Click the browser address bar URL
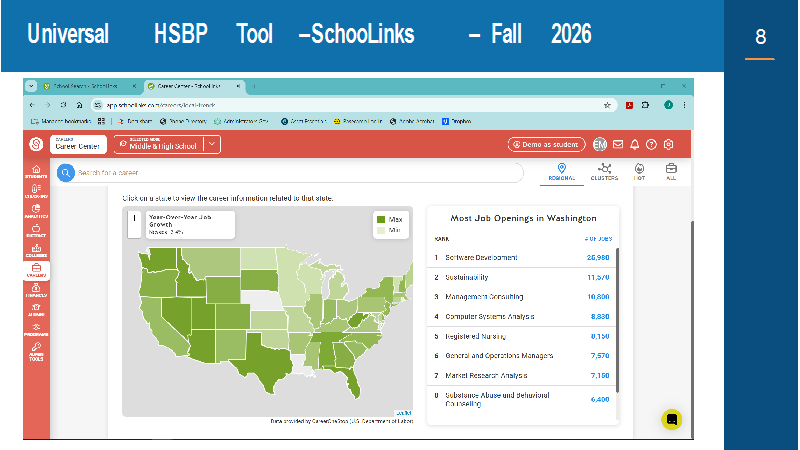800x450 pixels. click(161, 105)
